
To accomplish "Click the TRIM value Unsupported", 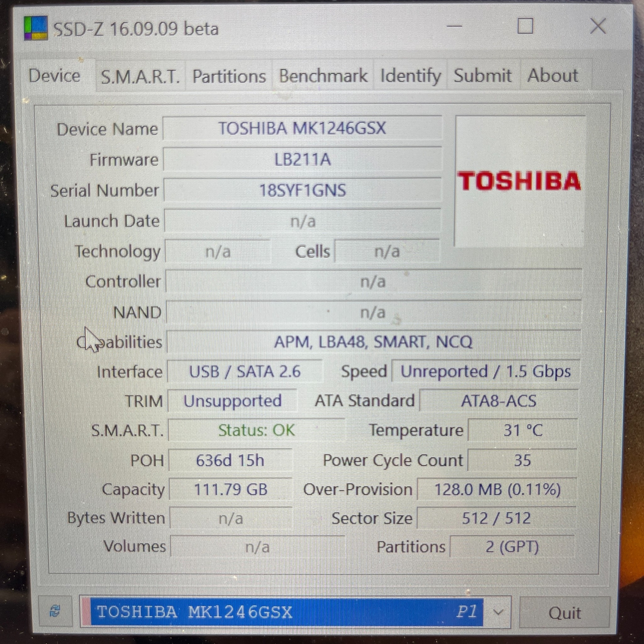I will 233,401.
